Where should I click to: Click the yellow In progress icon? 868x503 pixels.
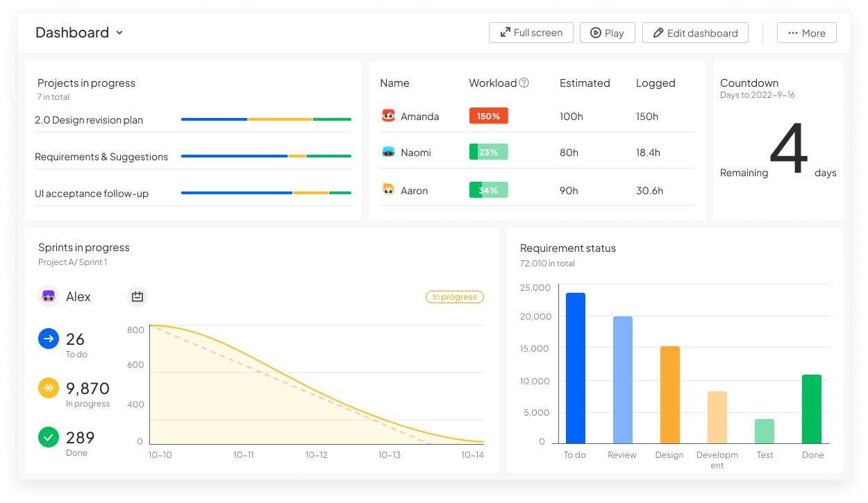[x=49, y=388]
